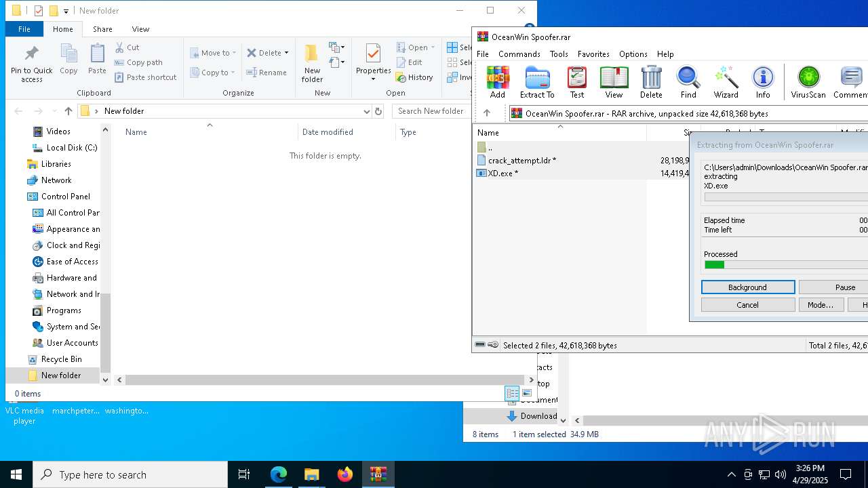
Task: Open the Quick Access Toolbar customize dropdown
Action: point(66,11)
